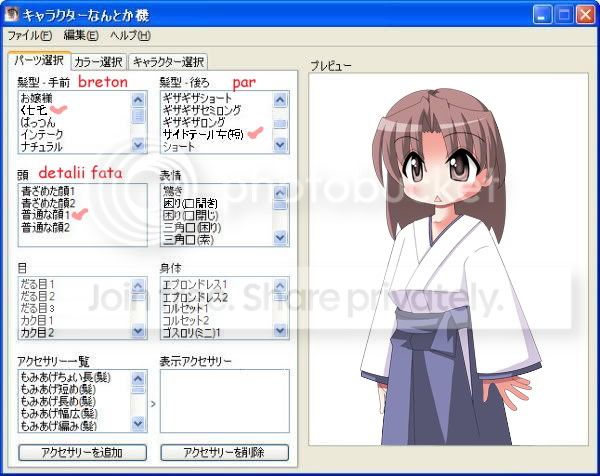
Task: Open the ヘルプ(H) menu
Action: pos(130,36)
